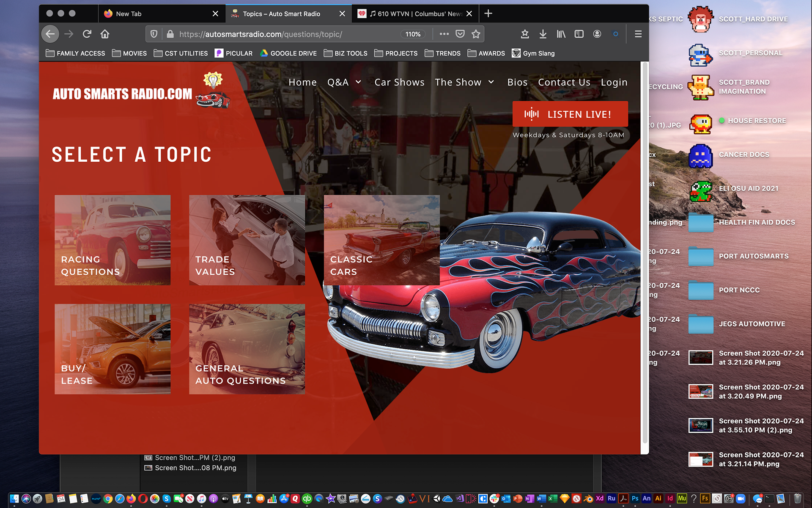Open the browser home page
Image resolution: width=812 pixels, height=508 pixels.
pyautogui.click(x=105, y=34)
